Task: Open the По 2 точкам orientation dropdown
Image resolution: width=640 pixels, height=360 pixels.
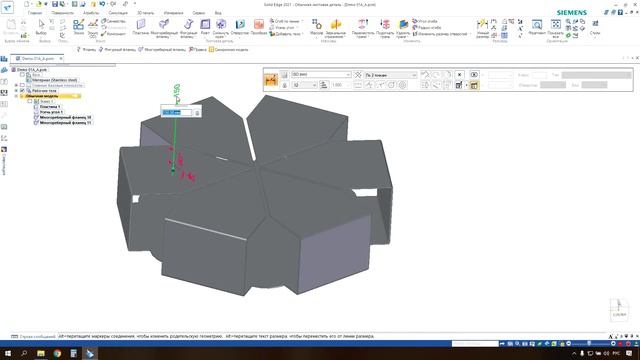Action: 414,75
